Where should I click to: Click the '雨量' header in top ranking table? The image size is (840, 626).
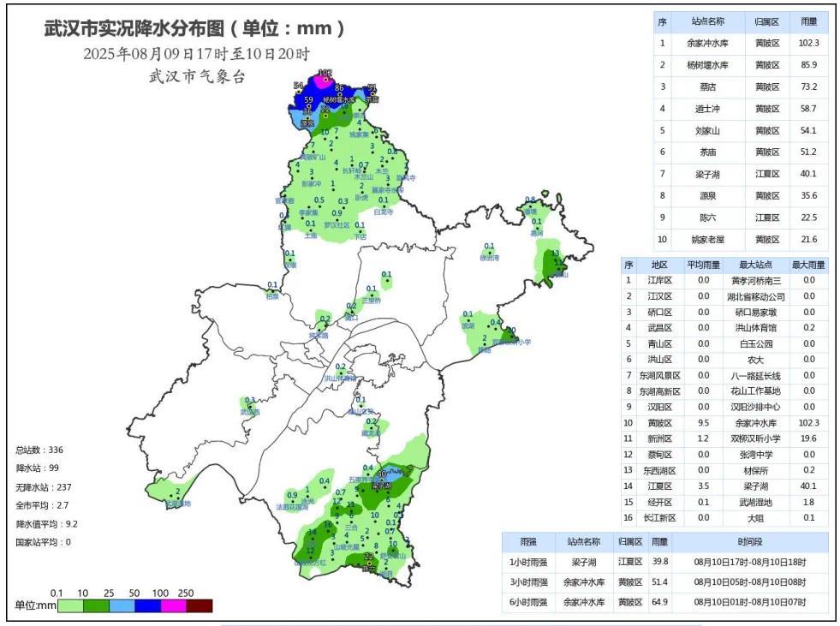tap(809, 21)
